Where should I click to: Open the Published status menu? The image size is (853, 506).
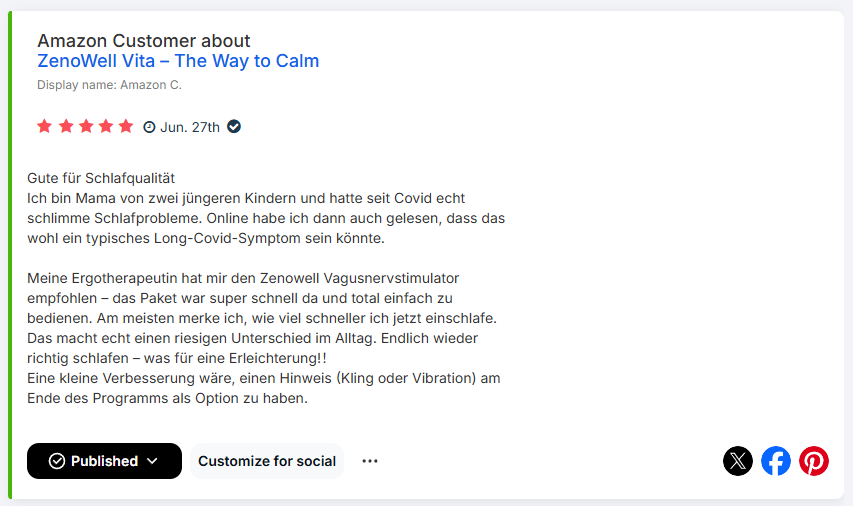(x=104, y=461)
